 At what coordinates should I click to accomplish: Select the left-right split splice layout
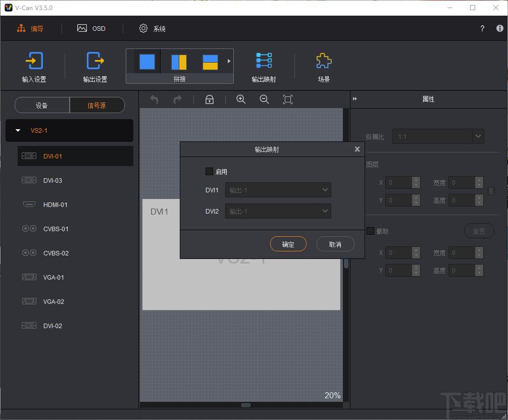tap(179, 62)
